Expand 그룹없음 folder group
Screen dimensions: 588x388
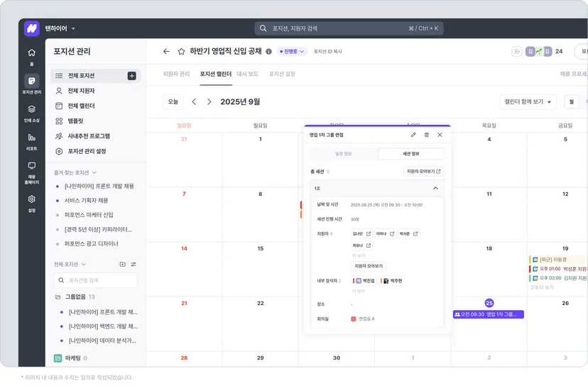pos(75,297)
